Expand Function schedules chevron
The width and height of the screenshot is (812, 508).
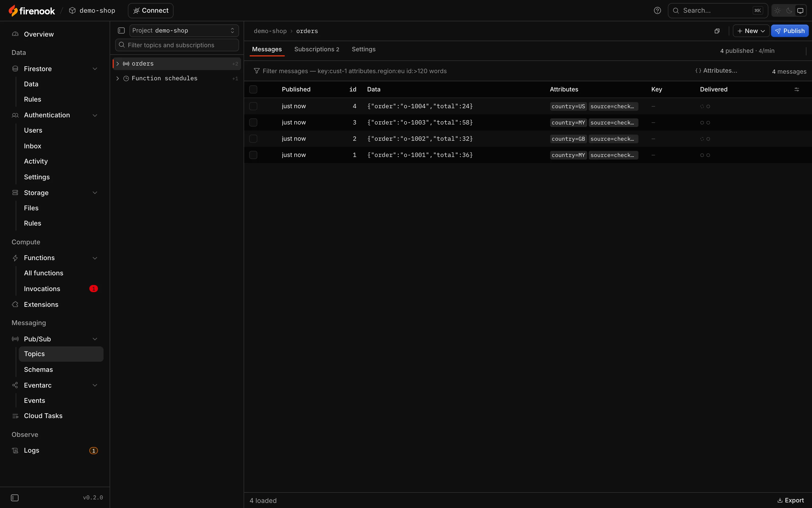pos(118,78)
